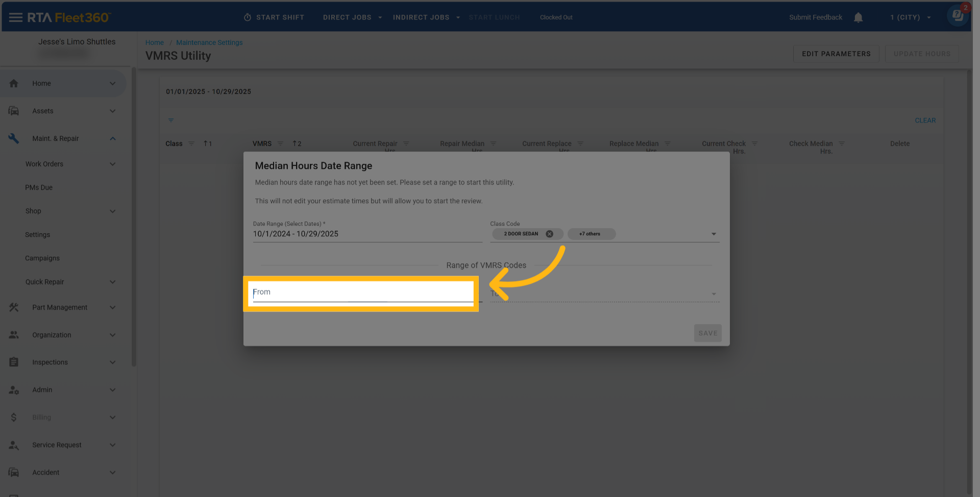Click the notification bell icon
This screenshot has height=497, width=980.
pos(858,17)
